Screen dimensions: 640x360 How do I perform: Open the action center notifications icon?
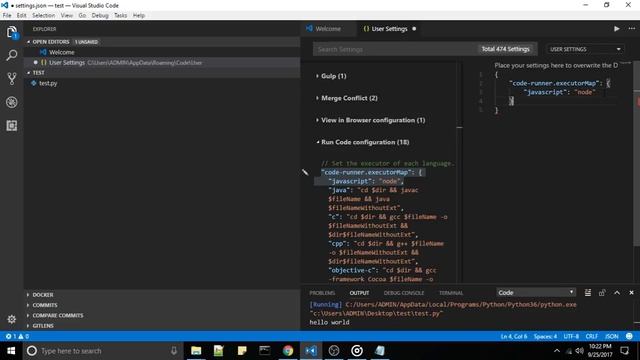[624, 351]
